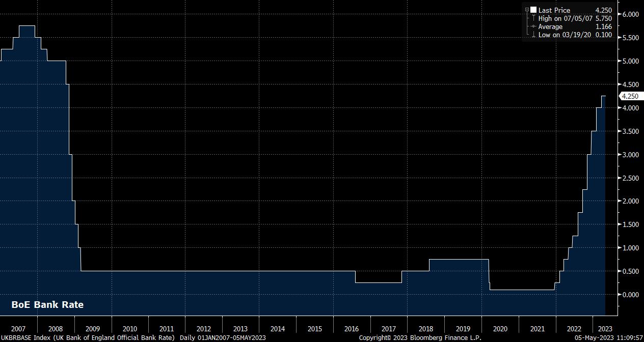Click the 2019 label on the time axis

pyautogui.click(x=463, y=329)
